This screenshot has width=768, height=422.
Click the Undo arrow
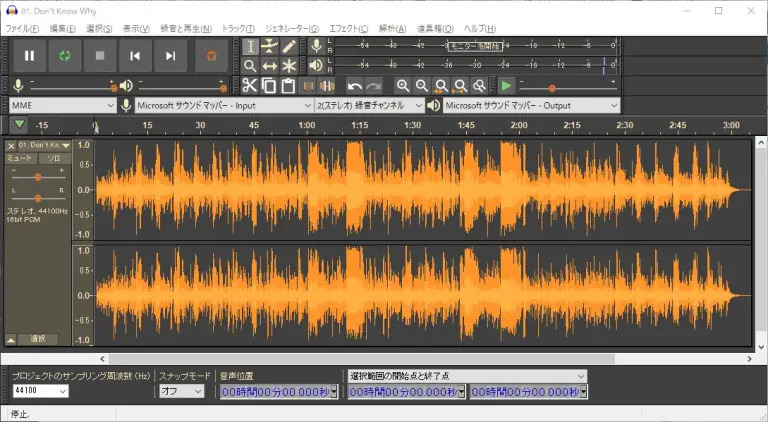coord(354,86)
